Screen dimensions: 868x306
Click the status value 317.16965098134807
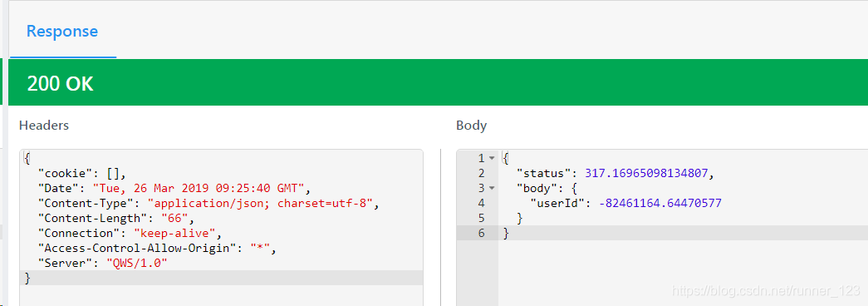[x=646, y=174]
